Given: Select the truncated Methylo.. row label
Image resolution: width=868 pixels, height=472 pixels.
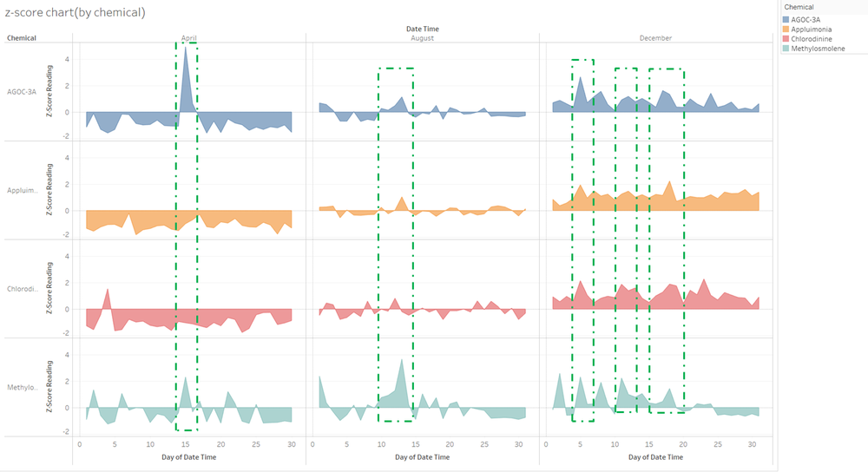Looking at the screenshot, I should coord(23,387).
